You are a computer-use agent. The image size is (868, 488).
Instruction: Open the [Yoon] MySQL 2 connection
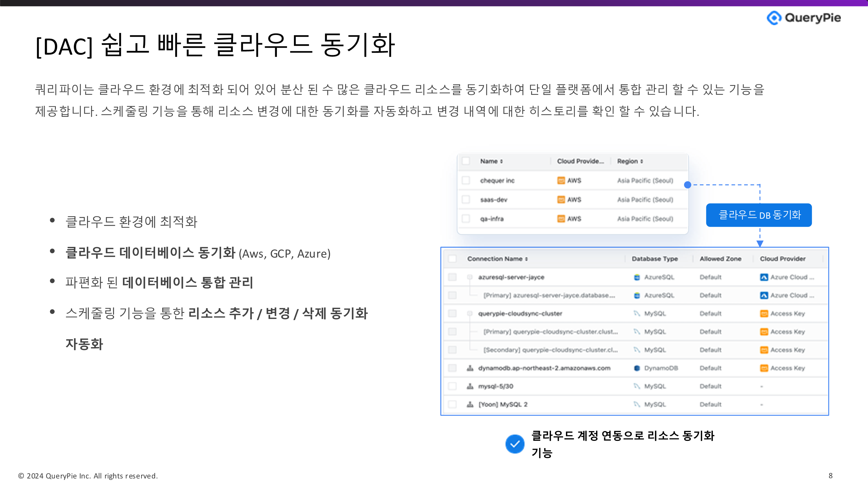[x=503, y=404]
